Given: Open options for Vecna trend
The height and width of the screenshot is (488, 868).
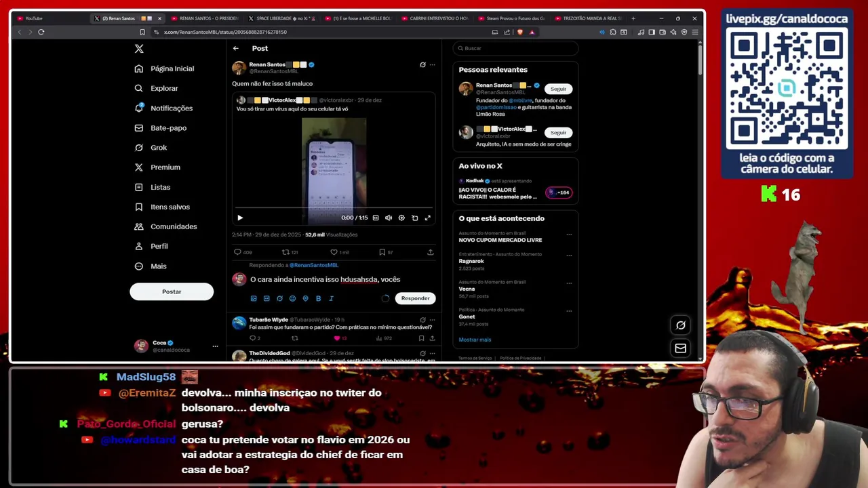Looking at the screenshot, I should pos(569,283).
